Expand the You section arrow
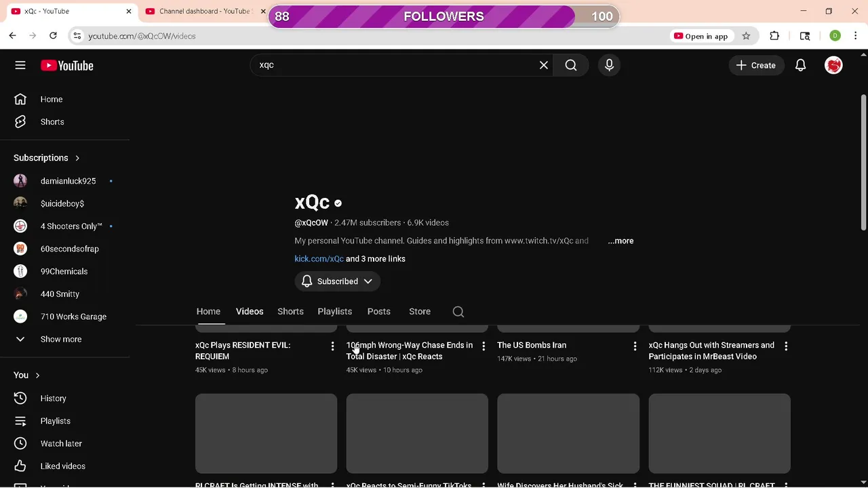 tap(37, 375)
